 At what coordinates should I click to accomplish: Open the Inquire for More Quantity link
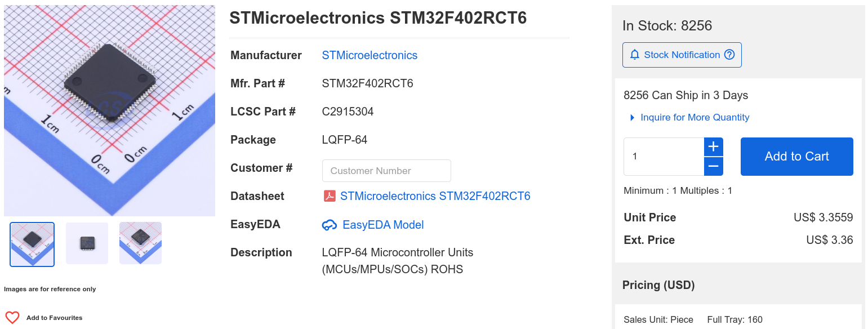[x=695, y=117]
